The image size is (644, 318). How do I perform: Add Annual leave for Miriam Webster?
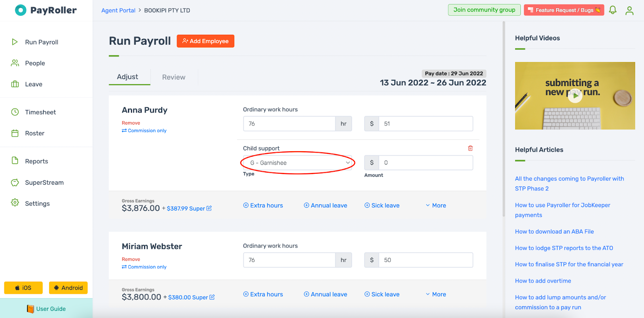click(325, 295)
